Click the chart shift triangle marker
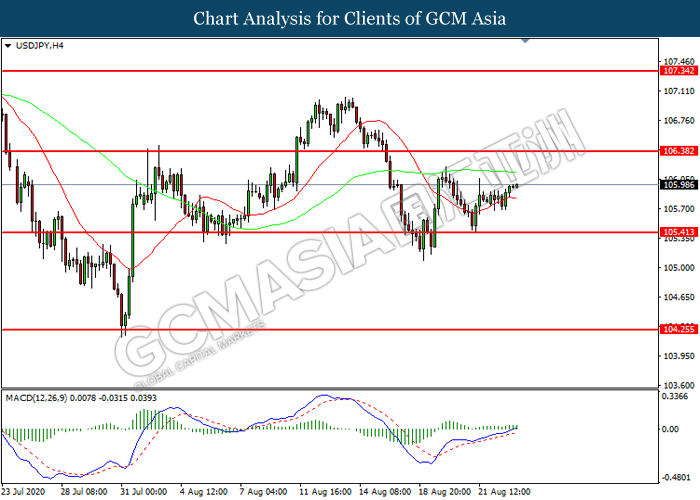Screen dimensions: 700x500 click(525, 41)
